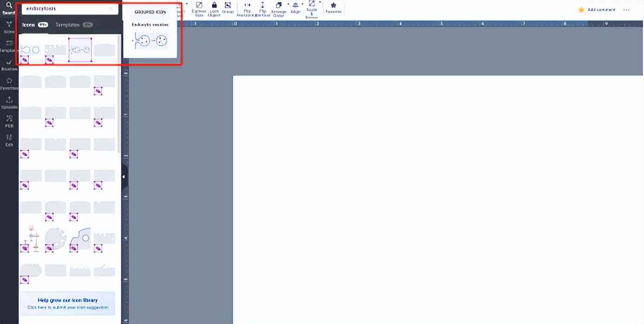
Task: Select the membrane with circle thumbnail
Action: [80, 239]
